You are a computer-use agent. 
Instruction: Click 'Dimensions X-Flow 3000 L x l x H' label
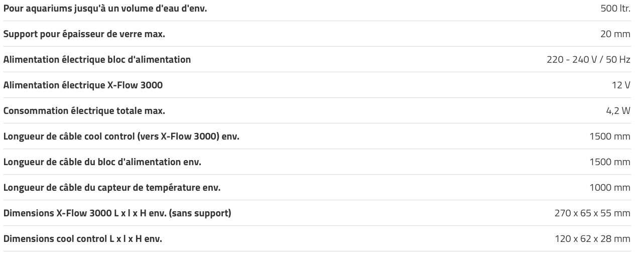pyautogui.click(x=117, y=213)
